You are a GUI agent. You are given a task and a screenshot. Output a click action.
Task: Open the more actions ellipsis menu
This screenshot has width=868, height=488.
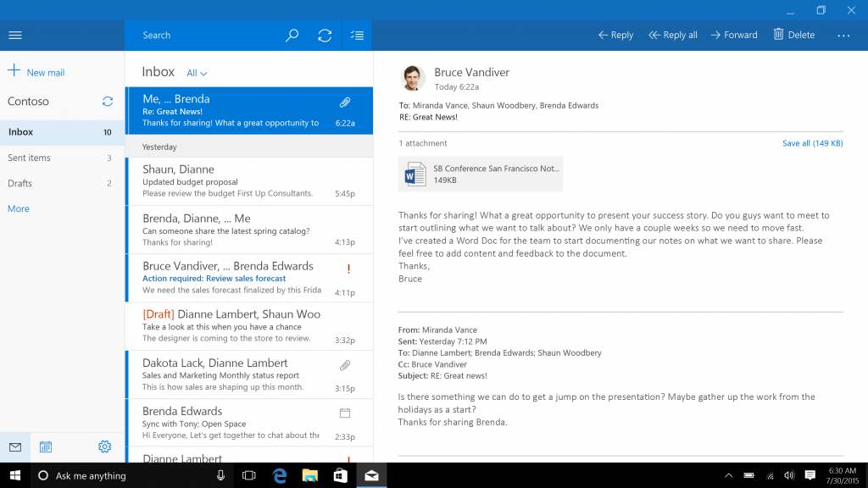(x=843, y=36)
